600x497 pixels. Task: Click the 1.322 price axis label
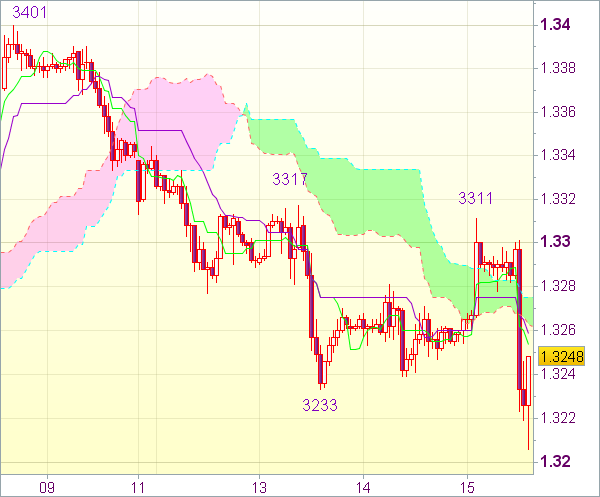pos(558,418)
